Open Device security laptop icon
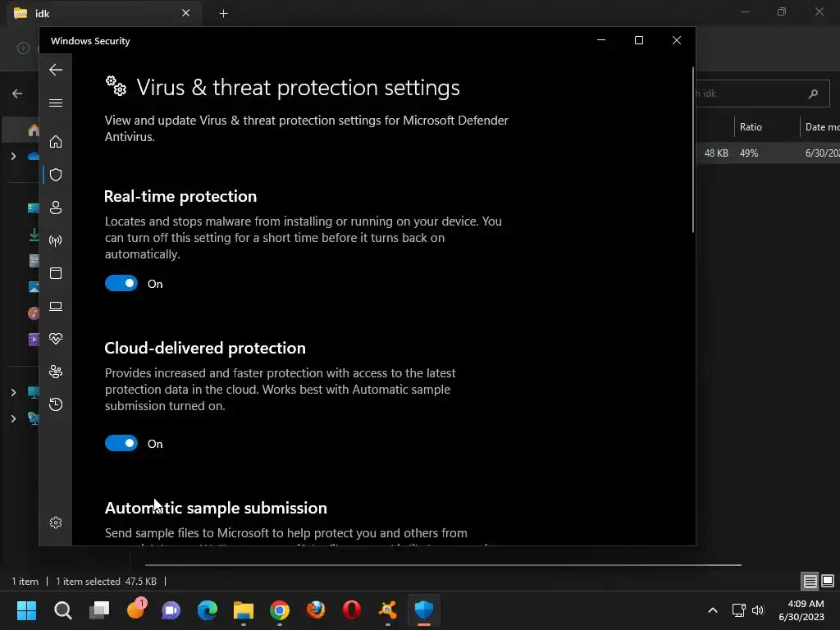Image resolution: width=840 pixels, height=630 pixels. 56,306
